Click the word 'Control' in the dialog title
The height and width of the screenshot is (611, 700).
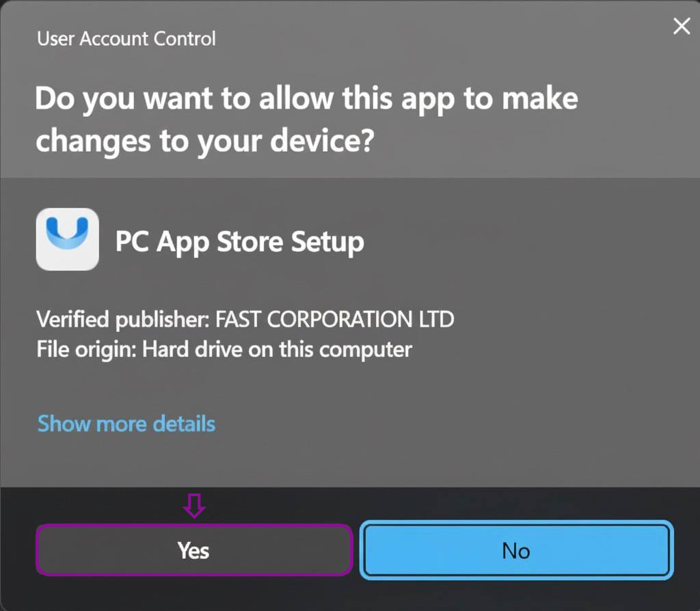(x=185, y=39)
